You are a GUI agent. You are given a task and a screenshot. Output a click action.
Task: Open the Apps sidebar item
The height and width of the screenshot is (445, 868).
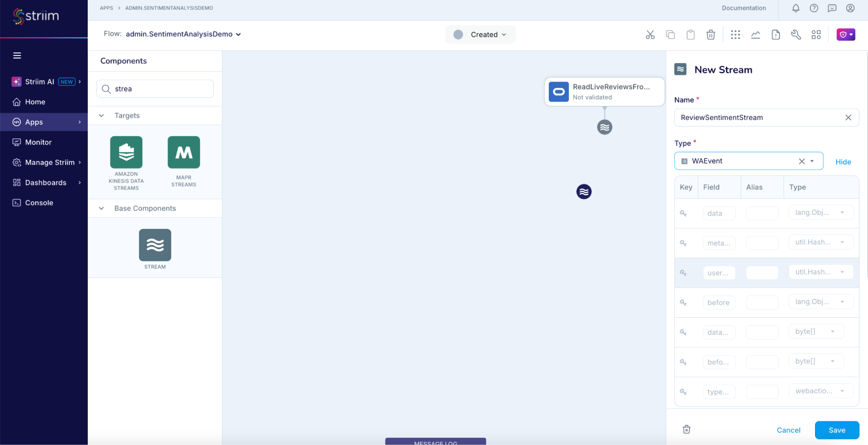[43, 122]
